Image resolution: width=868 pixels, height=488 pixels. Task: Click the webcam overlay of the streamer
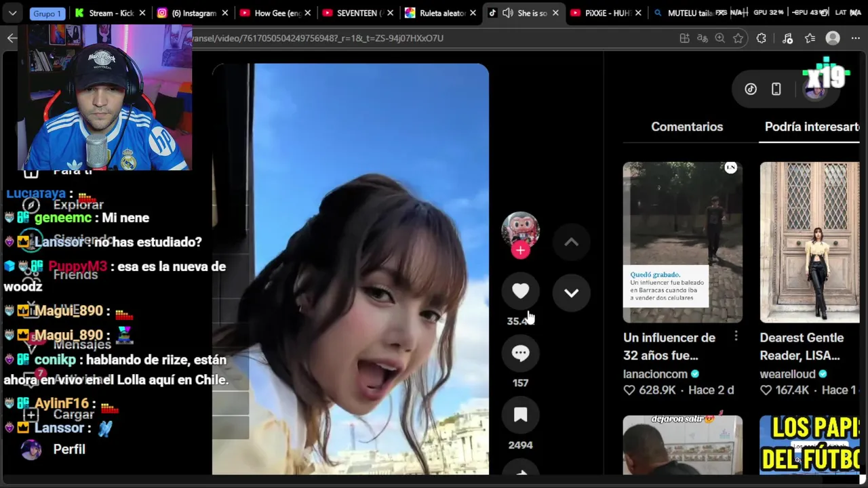click(105, 98)
